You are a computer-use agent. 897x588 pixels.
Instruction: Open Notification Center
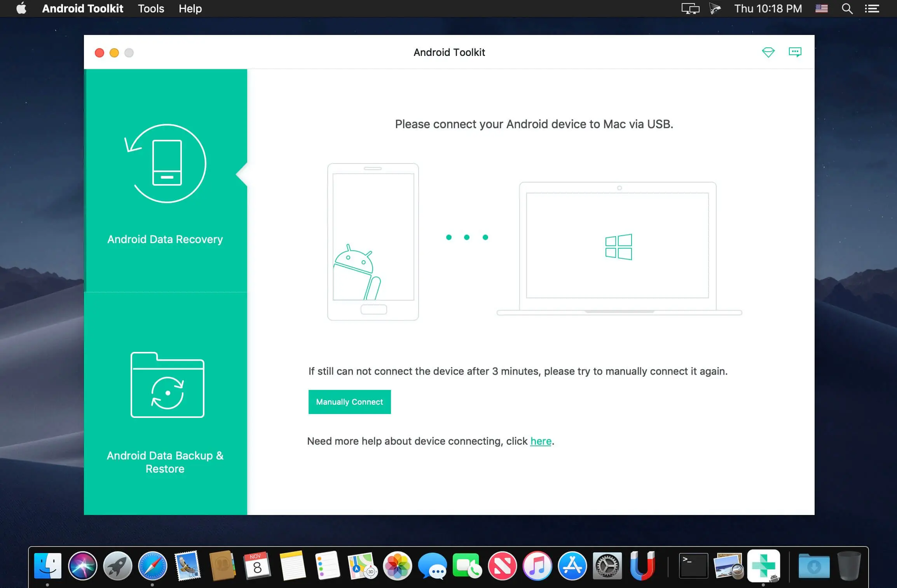[x=871, y=8]
